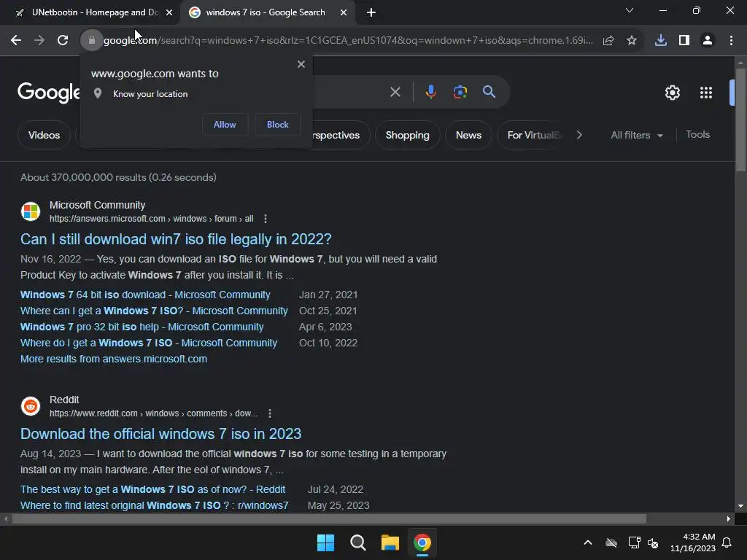Open the Chrome profile avatar menu

click(x=708, y=41)
